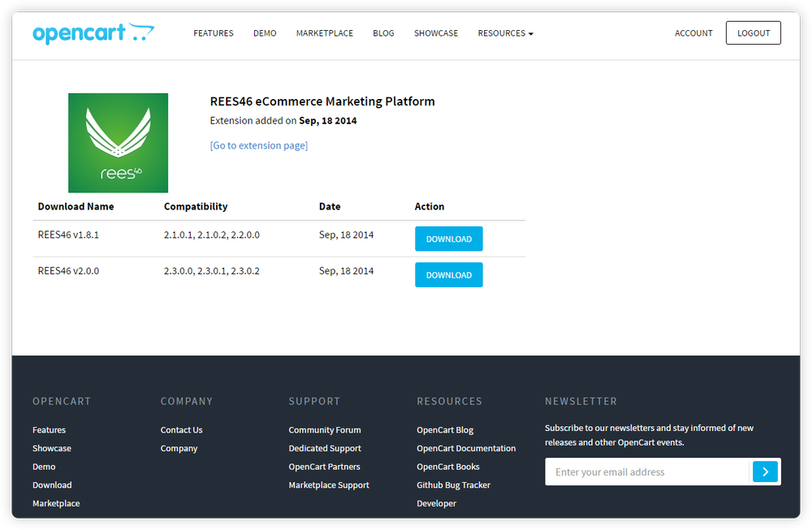Open Contact Us footer link
Image resolution: width=812 pixels, height=530 pixels.
[x=181, y=429]
